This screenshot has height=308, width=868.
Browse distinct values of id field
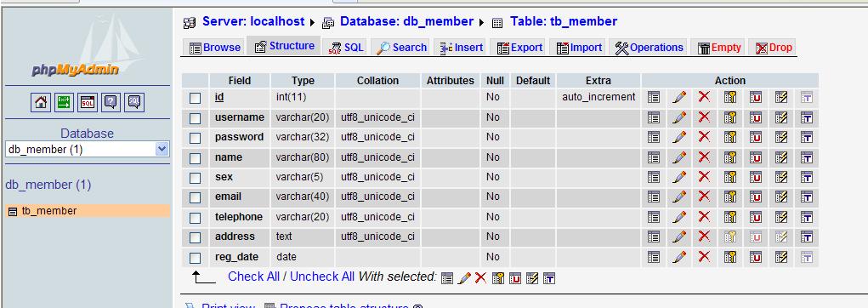coord(653,97)
